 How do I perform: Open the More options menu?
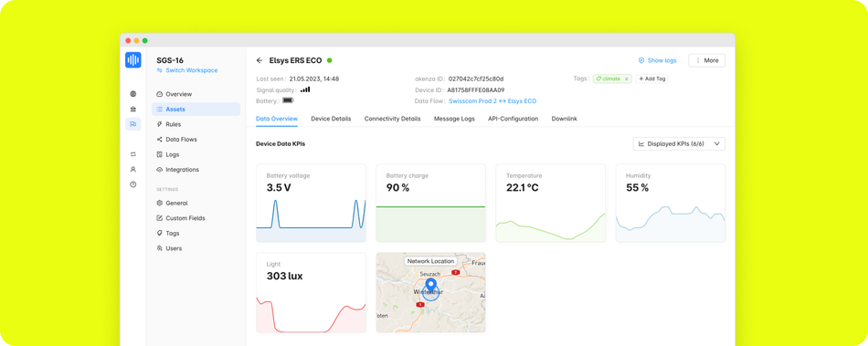(x=706, y=60)
